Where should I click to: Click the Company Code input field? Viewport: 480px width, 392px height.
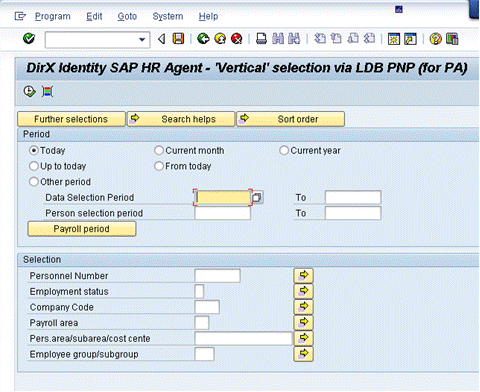click(207, 307)
